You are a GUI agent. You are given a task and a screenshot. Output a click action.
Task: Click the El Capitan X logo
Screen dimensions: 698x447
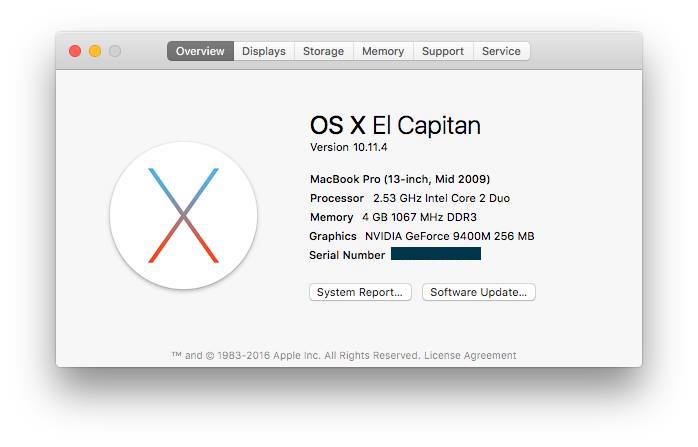[x=183, y=215]
